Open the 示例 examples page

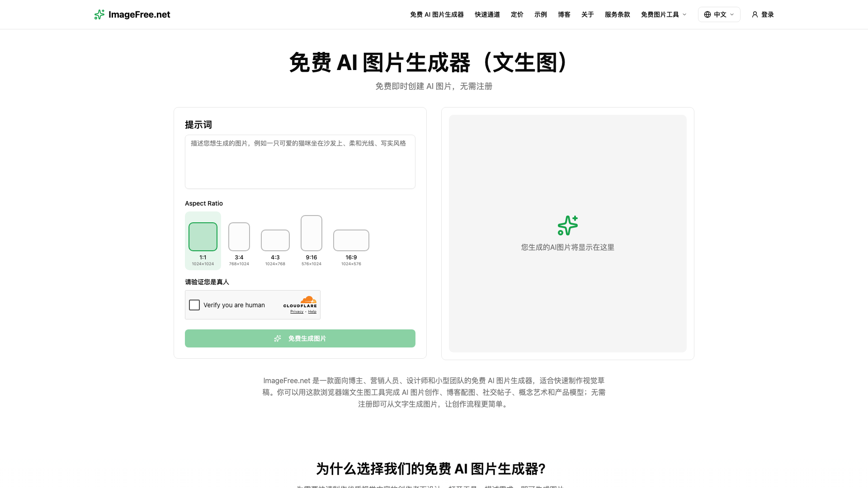click(541, 14)
